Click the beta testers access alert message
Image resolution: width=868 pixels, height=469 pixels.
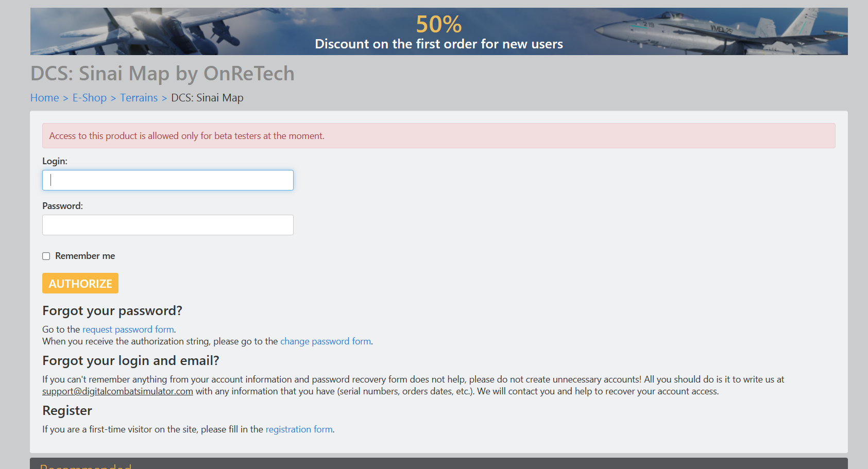tap(439, 136)
